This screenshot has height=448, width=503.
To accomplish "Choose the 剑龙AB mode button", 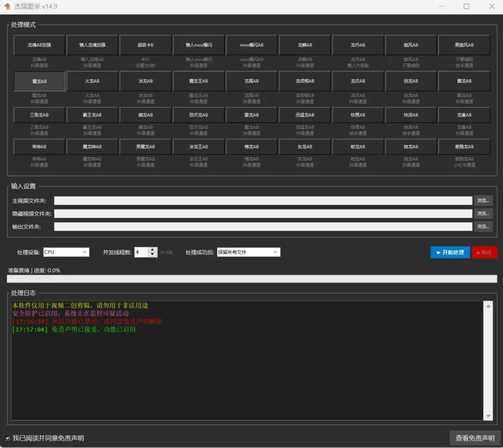I will coord(411,81).
